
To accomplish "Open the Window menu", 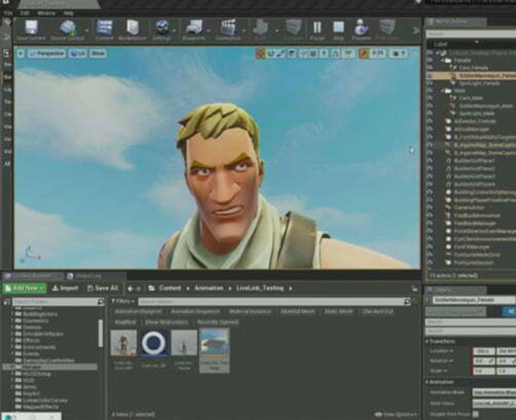I will pos(46,13).
